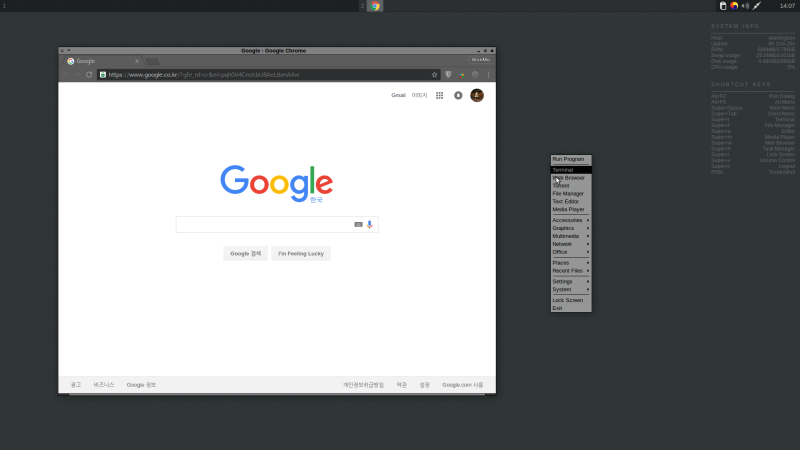Expand the Graphics submenu
This screenshot has height=450, width=800.
tap(571, 229)
